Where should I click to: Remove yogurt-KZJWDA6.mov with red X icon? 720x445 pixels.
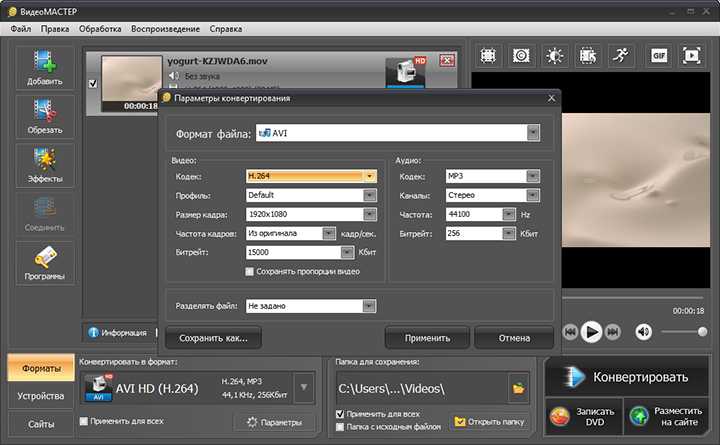[447, 60]
